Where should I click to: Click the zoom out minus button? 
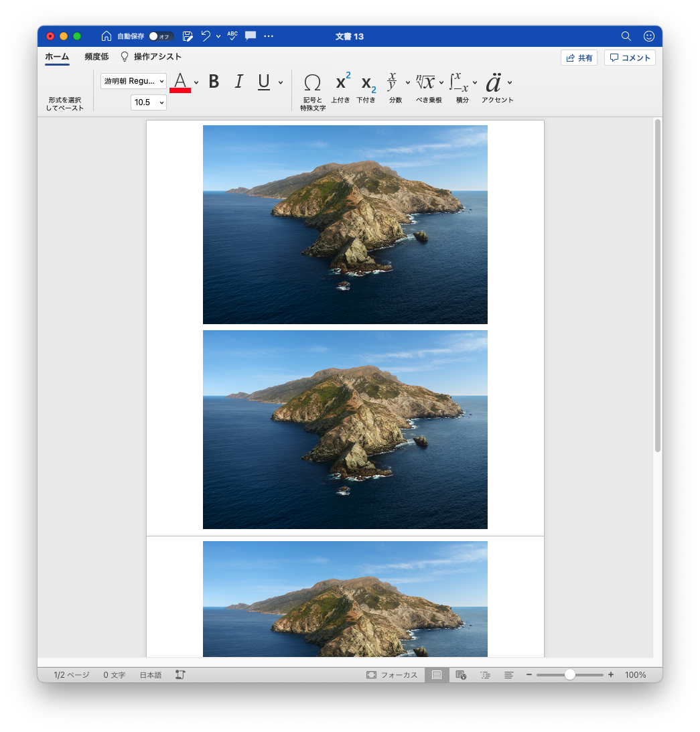529,674
